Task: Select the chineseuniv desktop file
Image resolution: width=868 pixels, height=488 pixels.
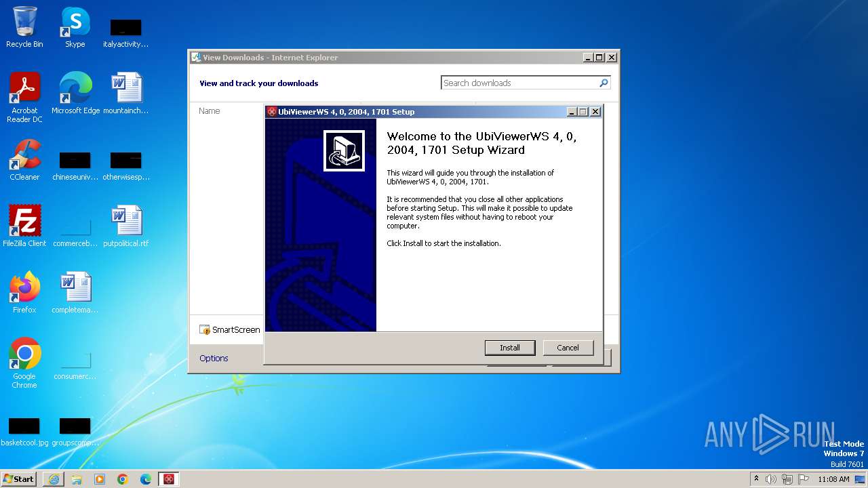Action: click(75, 166)
